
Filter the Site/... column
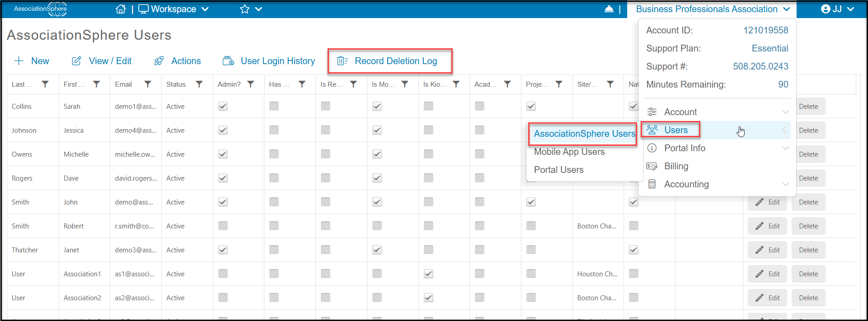pos(610,84)
